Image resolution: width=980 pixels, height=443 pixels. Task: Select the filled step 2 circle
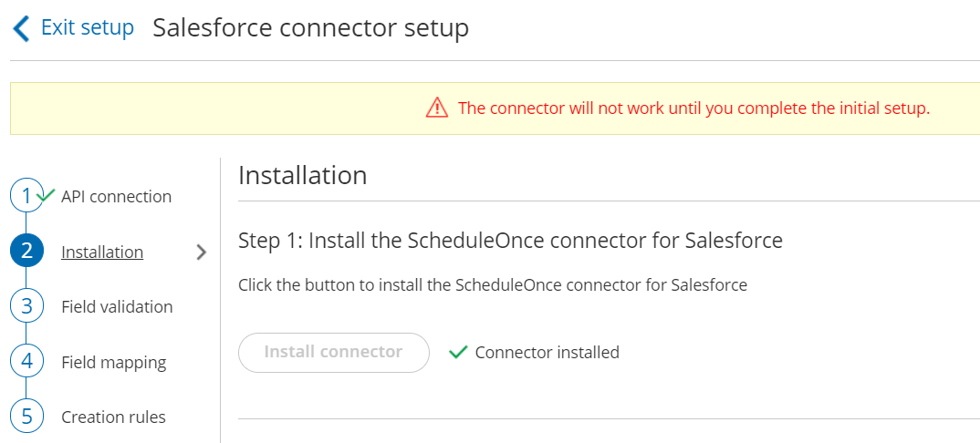click(26, 252)
